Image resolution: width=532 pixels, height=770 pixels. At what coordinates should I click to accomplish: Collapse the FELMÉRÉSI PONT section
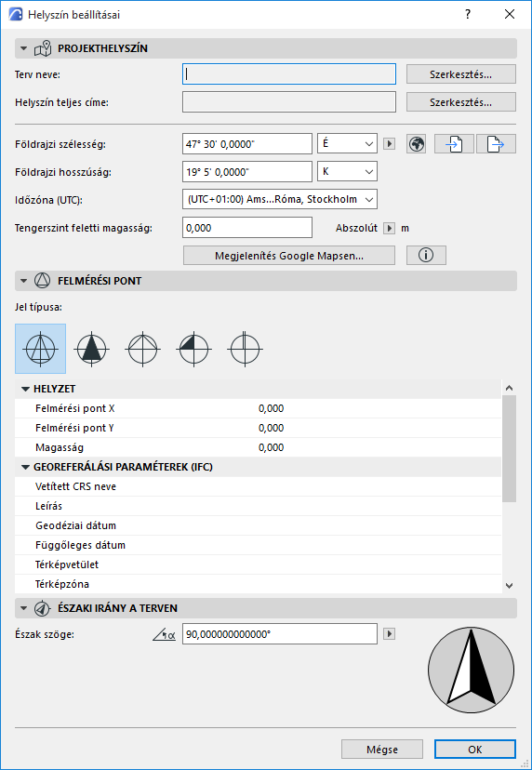click(23, 281)
